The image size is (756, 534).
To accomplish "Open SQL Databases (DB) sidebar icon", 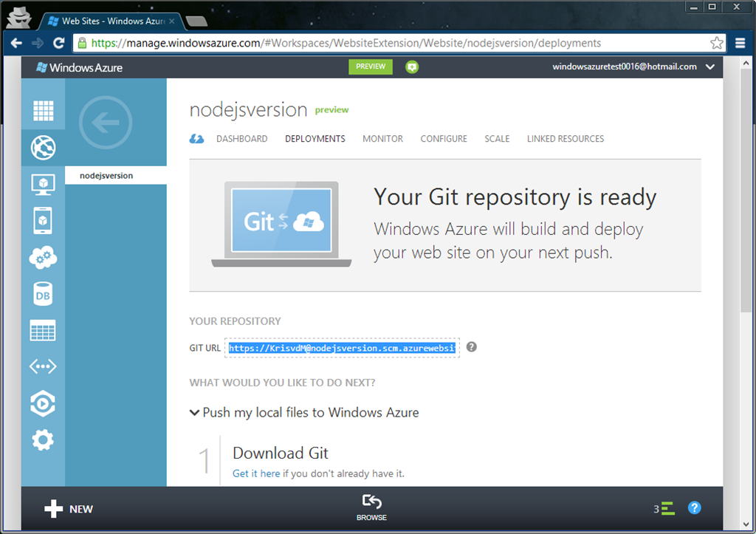I will pyautogui.click(x=43, y=294).
